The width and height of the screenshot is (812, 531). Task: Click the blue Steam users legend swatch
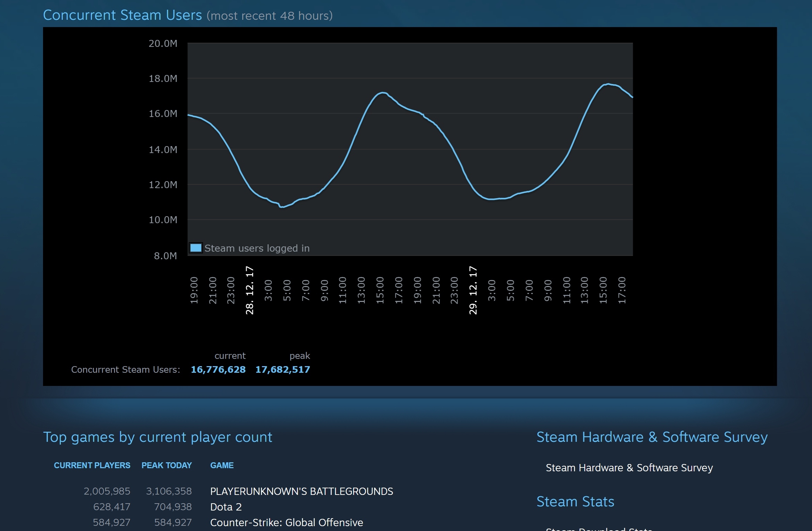[x=196, y=248]
